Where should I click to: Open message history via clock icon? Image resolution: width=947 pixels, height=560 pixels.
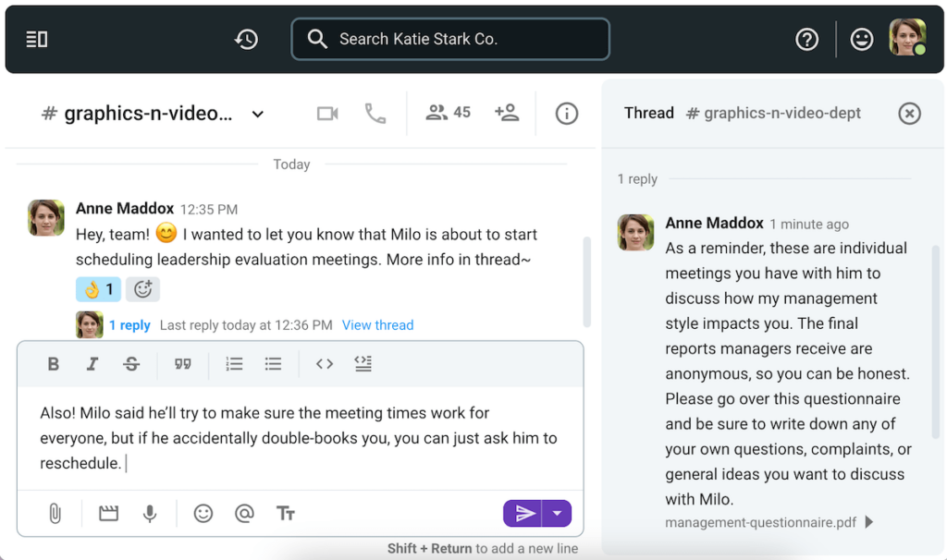click(245, 39)
